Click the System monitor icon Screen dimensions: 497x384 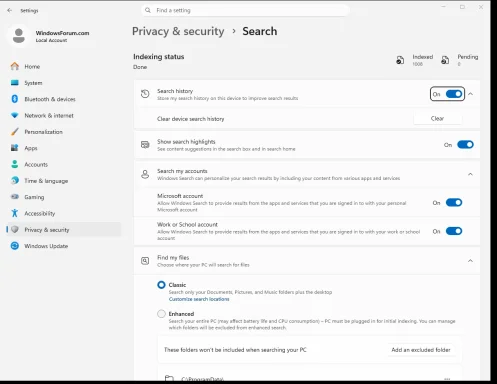(x=15, y=83)
